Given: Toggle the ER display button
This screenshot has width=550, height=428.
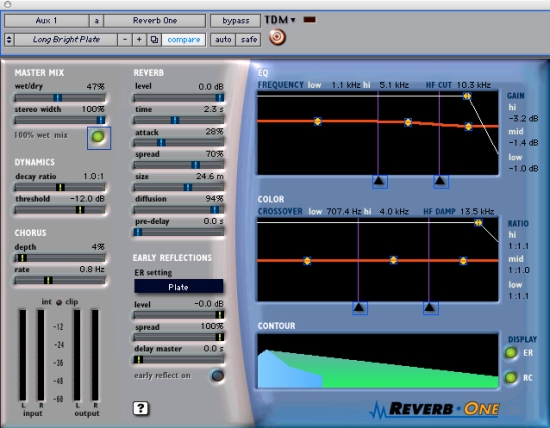Looking at the screenshot, I should click(511, 353).
